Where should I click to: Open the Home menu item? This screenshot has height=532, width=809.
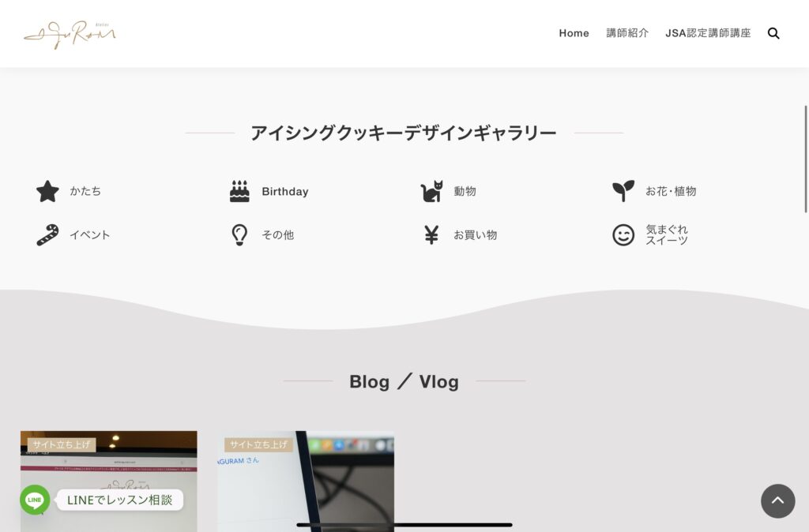(x=574, y=33)
